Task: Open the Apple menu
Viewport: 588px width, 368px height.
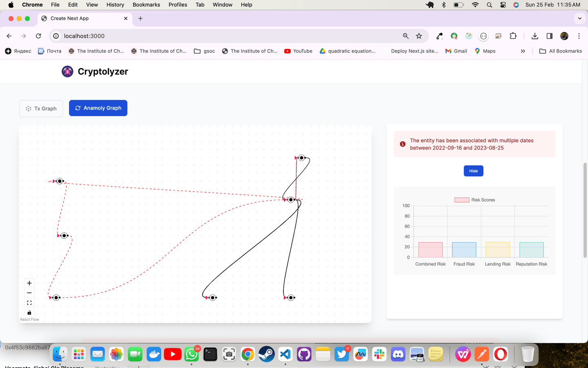Action: click(11, 4)
